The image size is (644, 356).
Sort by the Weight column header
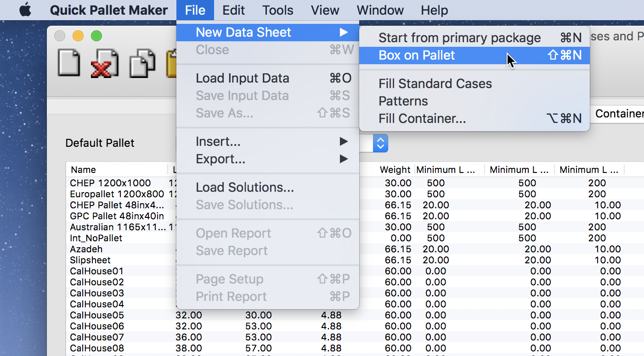tap(395, 170)
